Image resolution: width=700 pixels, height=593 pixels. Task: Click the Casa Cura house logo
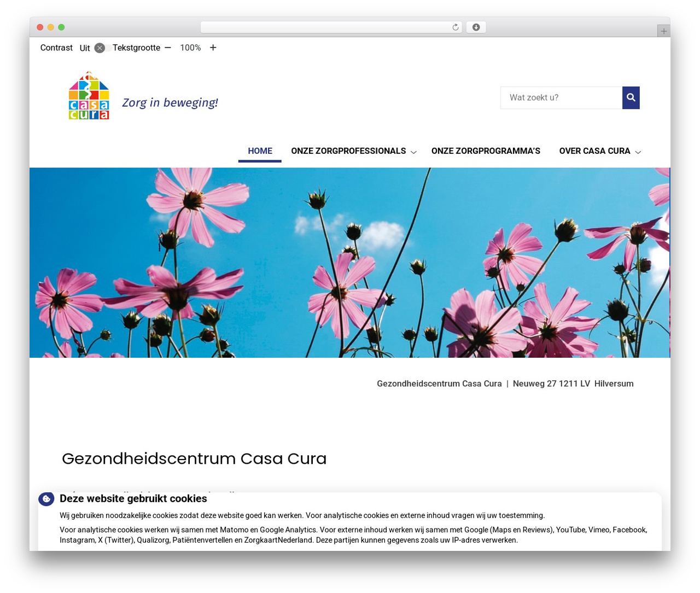click(89, 96)
